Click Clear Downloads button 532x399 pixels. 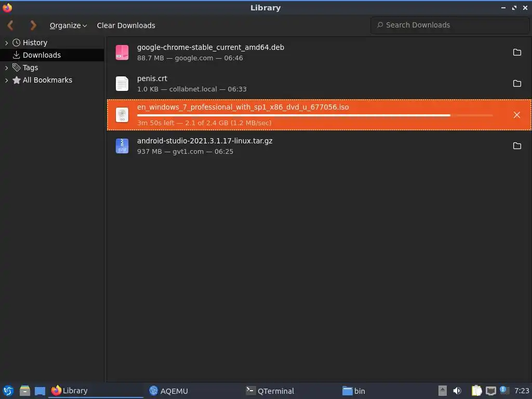pyautogui.click(x=126, y=25)
